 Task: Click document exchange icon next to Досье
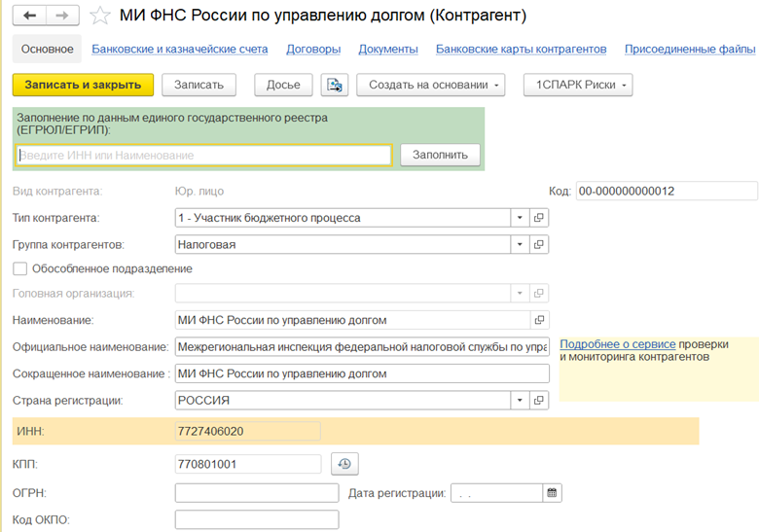[x=335, y=86]
